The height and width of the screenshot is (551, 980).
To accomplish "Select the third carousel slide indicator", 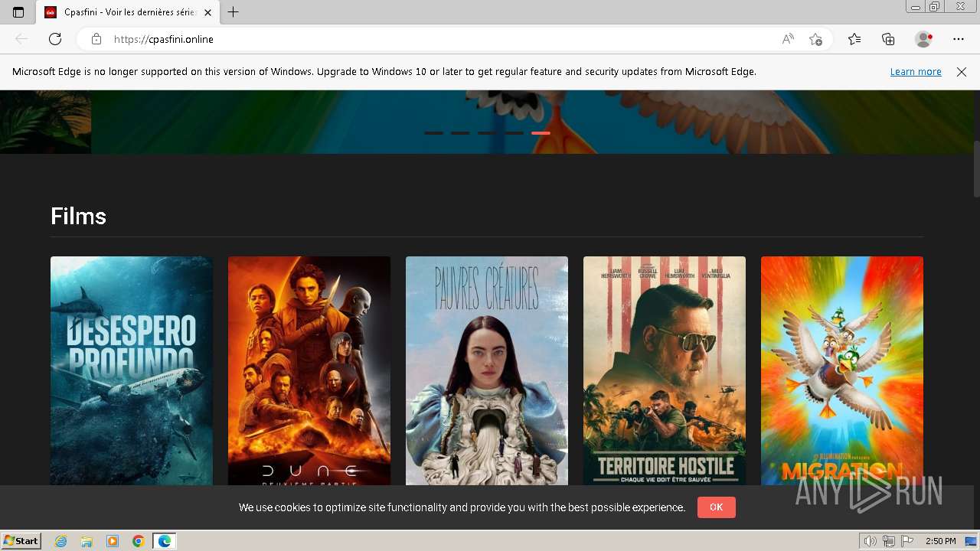I will tap(487, 133).
